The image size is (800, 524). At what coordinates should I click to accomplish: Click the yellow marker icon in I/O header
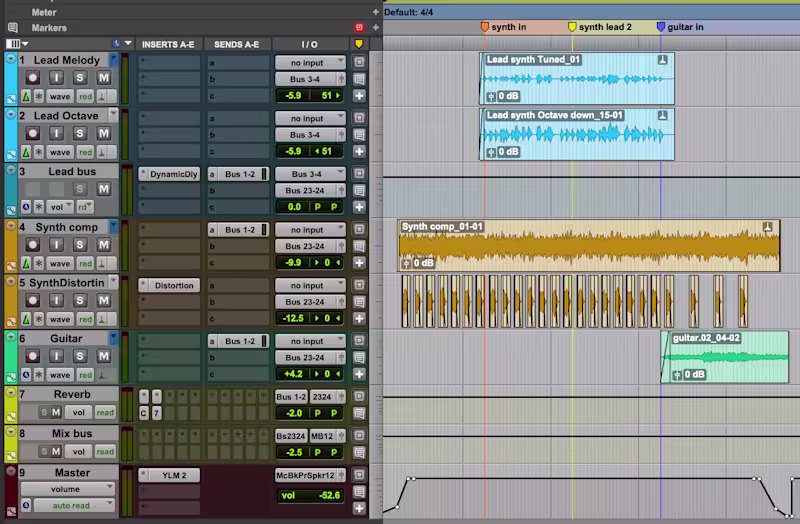point(359,44)
